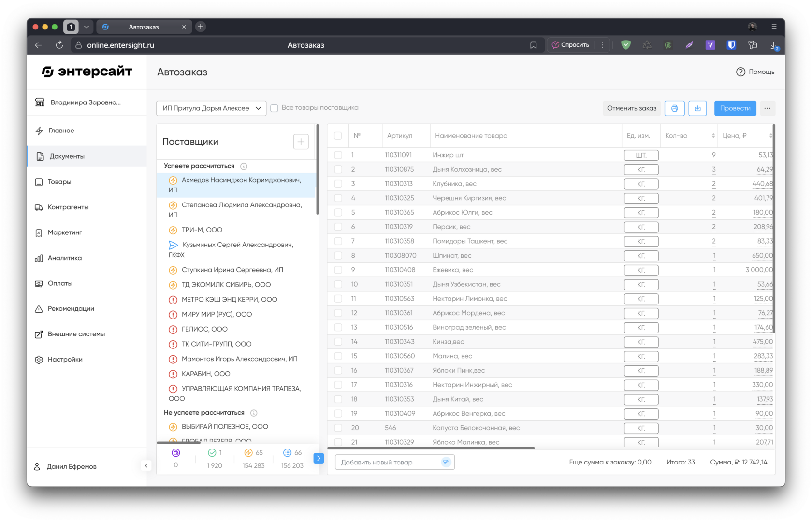Open the ШТ. unit dropdown for Инжир

pos(641,155)
